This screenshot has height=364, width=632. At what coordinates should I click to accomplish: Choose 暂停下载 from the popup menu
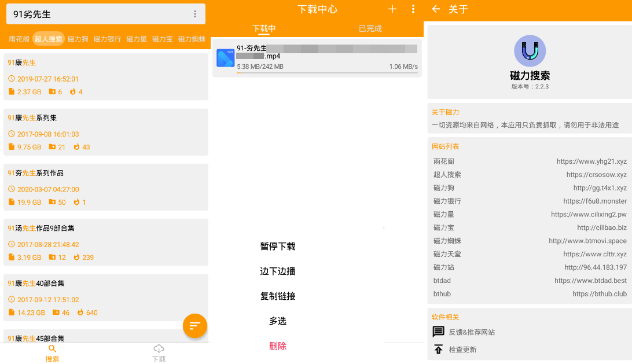click(x=278, y=247)
